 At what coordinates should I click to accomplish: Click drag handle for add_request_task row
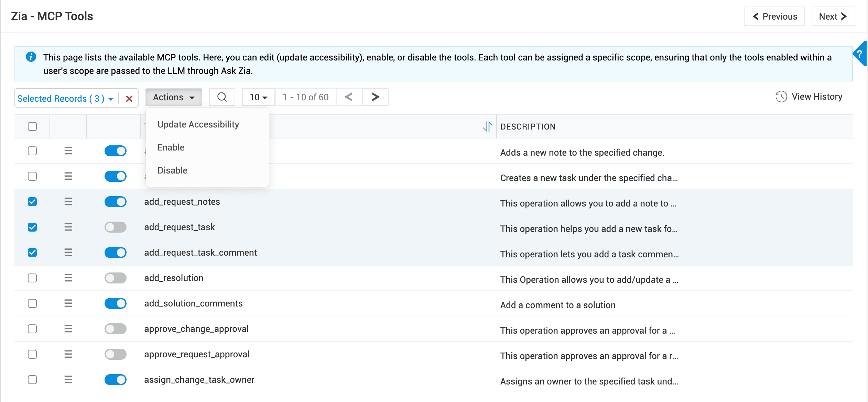click(x=68, y=227)
